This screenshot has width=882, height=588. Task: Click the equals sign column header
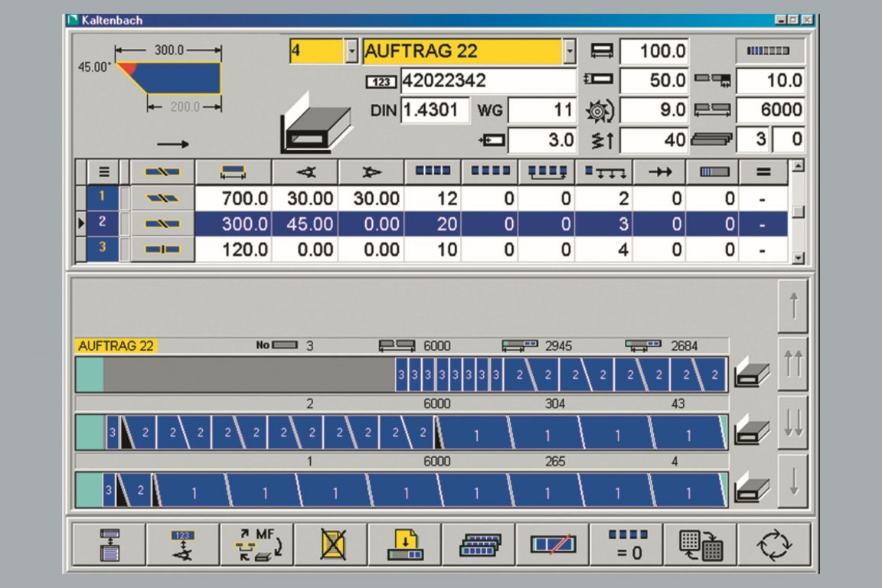pos(763,171)
